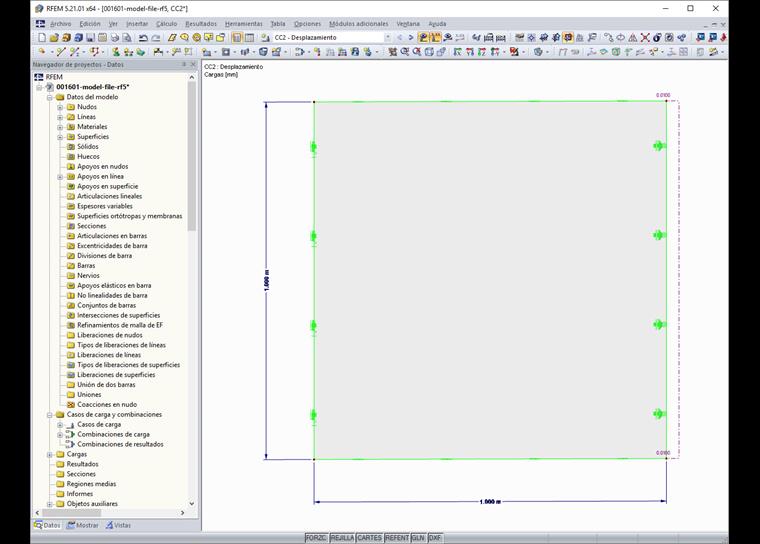Open the Insertar menu

(137, 24)
